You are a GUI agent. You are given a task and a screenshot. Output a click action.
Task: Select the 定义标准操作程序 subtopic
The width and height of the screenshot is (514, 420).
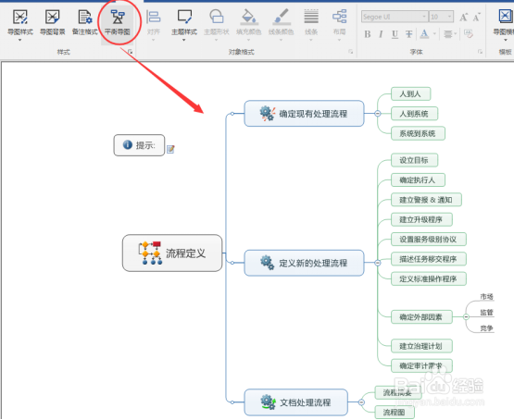[429, 278]
